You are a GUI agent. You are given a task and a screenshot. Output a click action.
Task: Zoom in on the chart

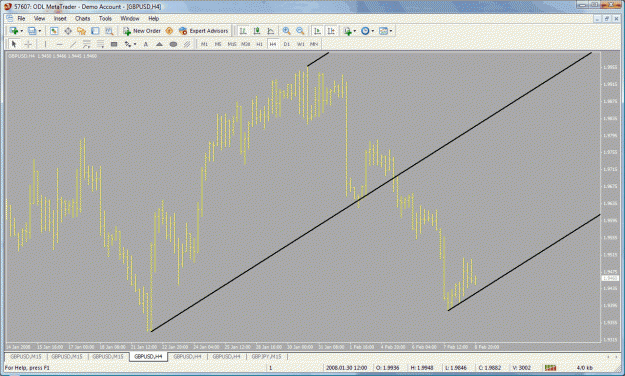click(286, 31)
